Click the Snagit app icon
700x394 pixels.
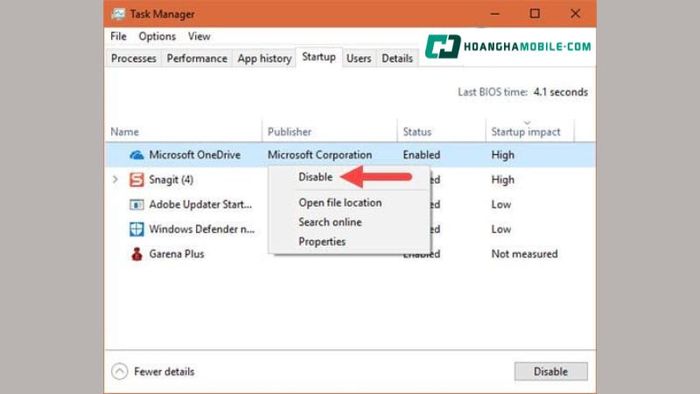[137, 179]
